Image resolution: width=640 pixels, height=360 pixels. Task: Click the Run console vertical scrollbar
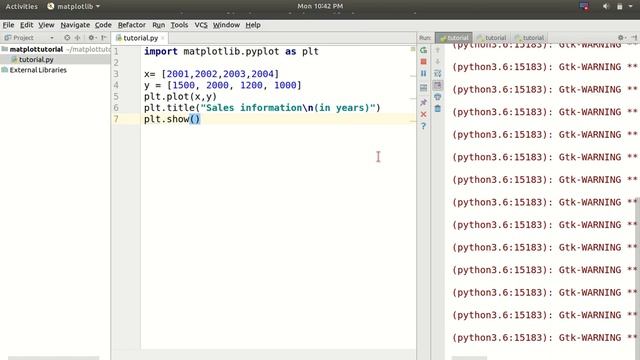(x=637, y=278)
